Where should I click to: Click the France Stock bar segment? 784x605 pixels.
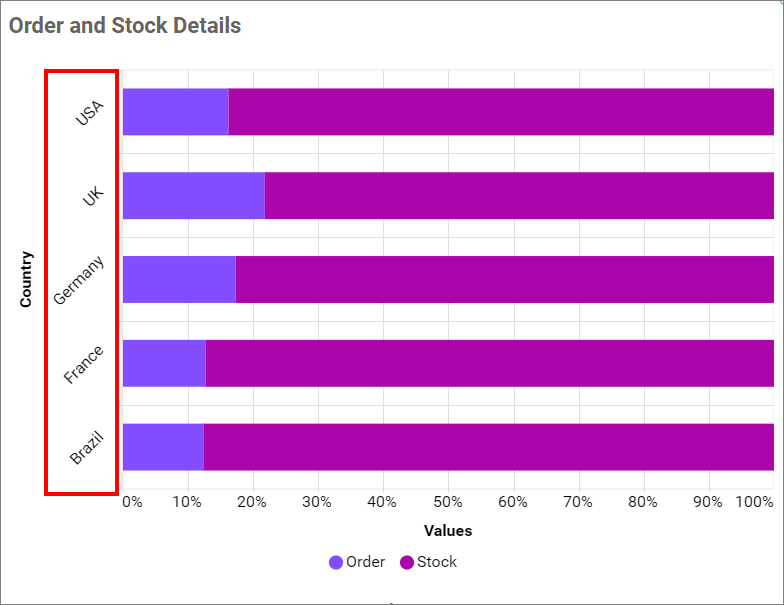tap(489, 363)
